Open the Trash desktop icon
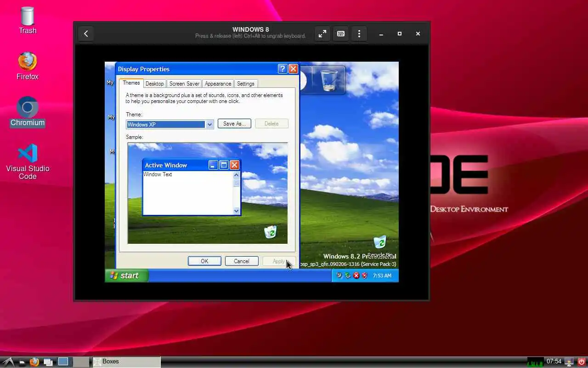 click(x=28, y=20)
